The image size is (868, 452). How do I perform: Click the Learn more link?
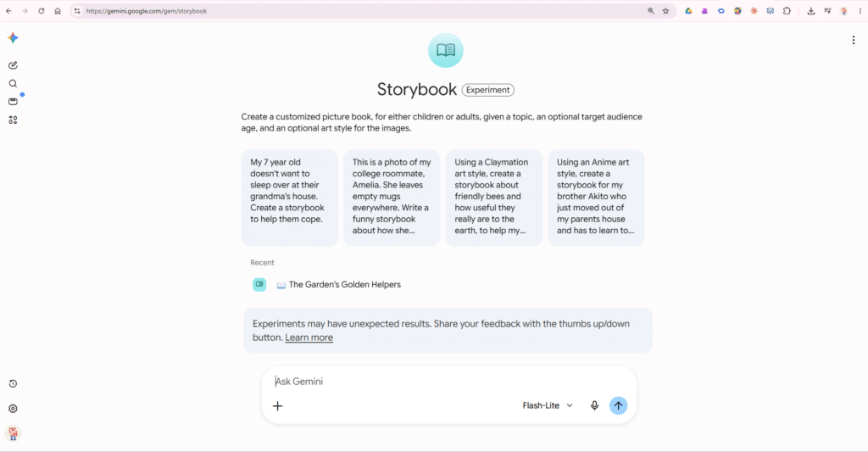[x=309, y=338]
